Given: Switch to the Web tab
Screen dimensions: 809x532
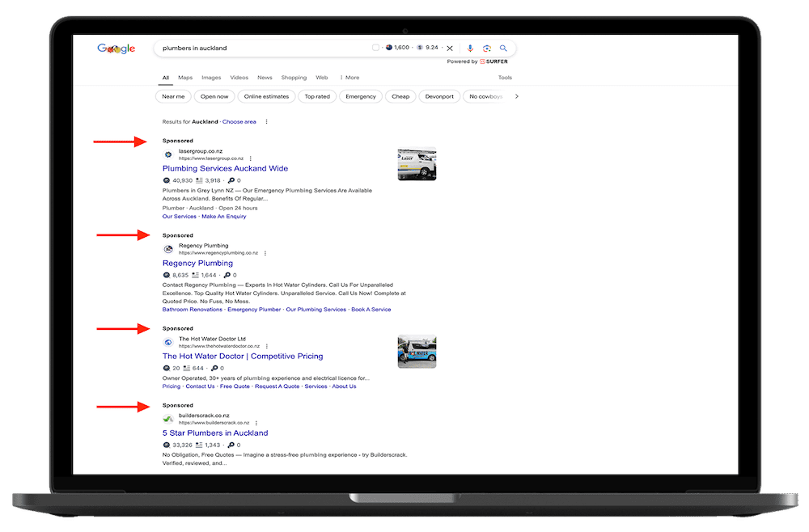Looking at the screenshot, I should tap(321, 78).
